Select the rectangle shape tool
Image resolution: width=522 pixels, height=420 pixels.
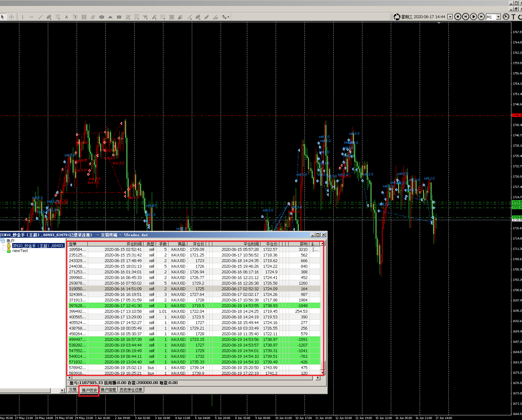[119, 17]
